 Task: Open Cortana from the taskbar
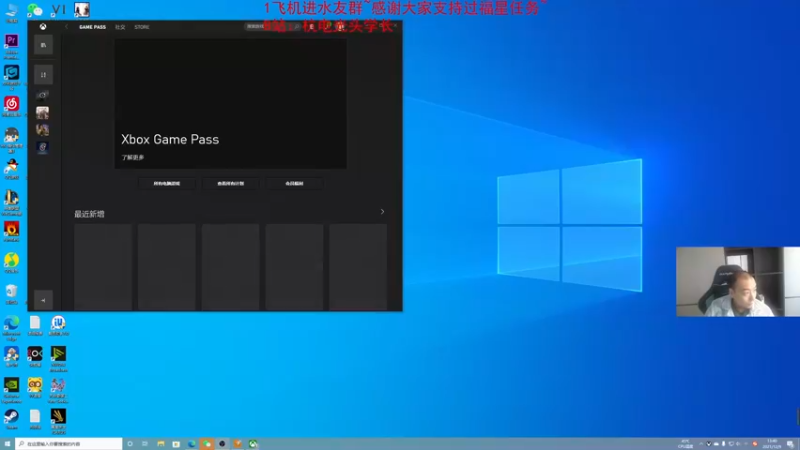pos(130,444)
